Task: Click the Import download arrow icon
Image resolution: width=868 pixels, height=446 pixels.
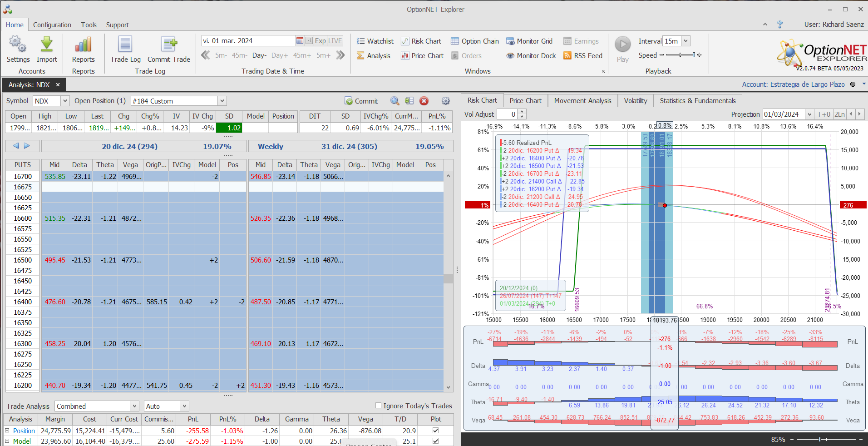Action: 47,45
